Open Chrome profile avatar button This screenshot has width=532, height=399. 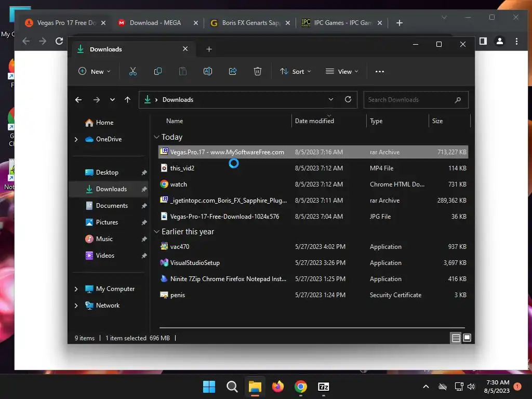point(500,41)
